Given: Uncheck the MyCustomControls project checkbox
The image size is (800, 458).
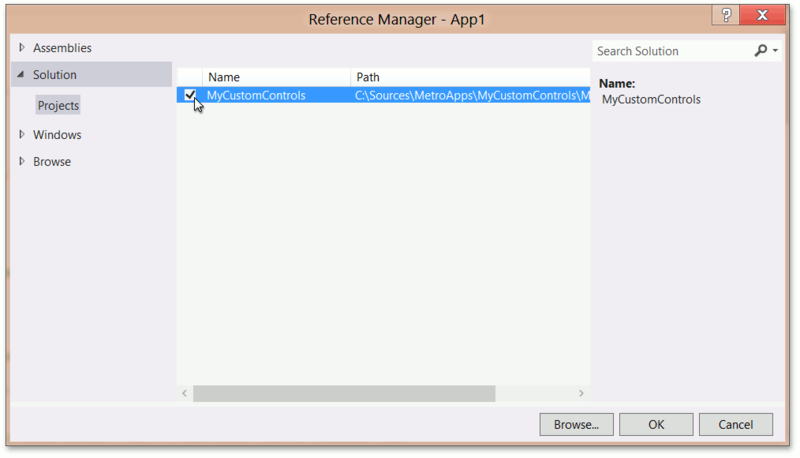Looking at the screenshot, I should [x=190, y=95].
